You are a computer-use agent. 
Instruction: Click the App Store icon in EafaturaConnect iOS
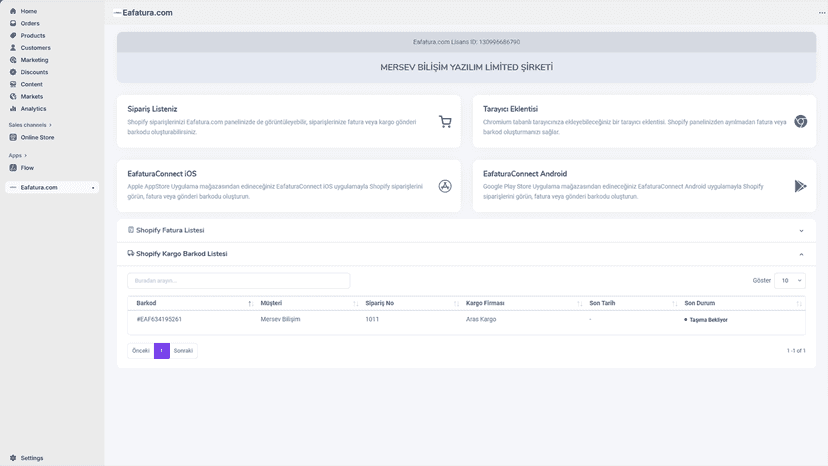(x=445, y=186)
